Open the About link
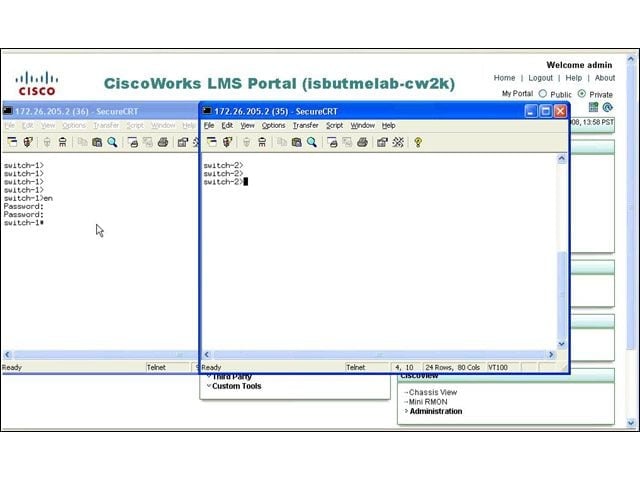Image resolution: width=640 pixels, height=480 pixels. 604,78
